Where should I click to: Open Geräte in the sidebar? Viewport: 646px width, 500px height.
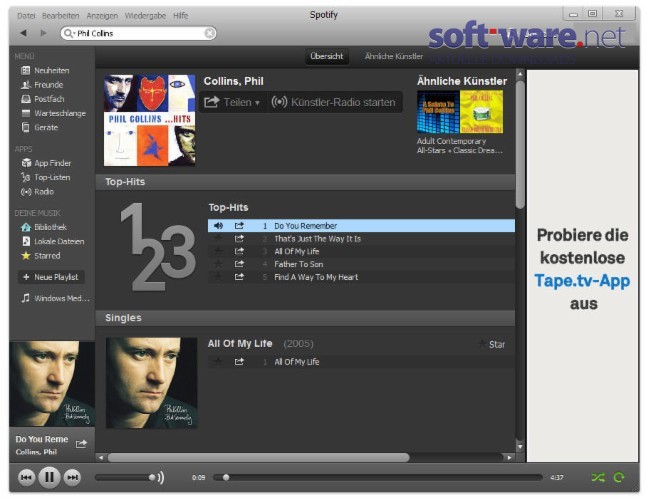[x=40, y=127]
